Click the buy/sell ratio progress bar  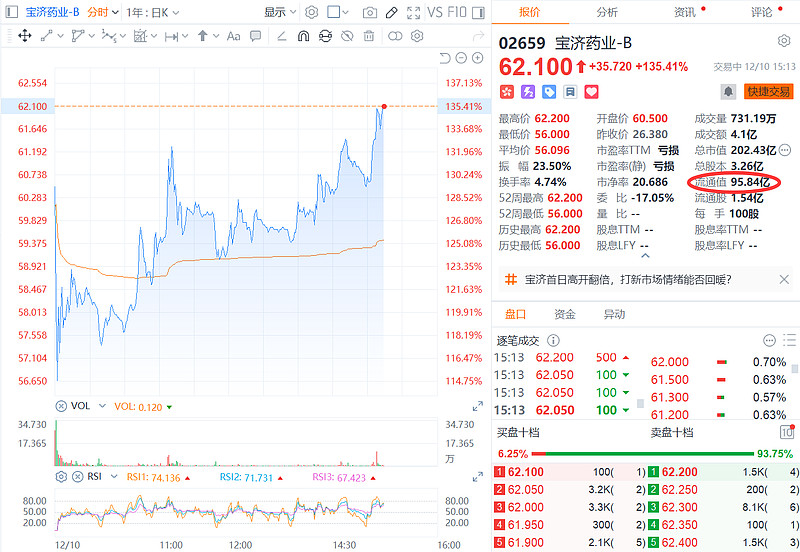[x=642, y=454]
